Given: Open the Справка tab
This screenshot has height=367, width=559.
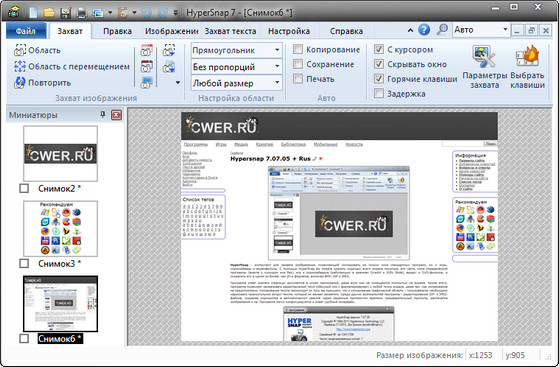Looking at the screenshot, I should pyautogui.click(x=346, y=31).
